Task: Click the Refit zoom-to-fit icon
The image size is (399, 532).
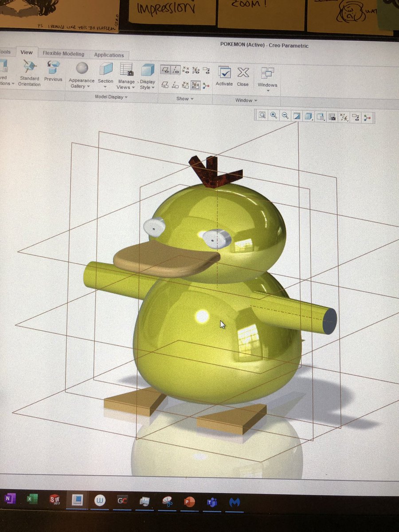Action: coord(262,116)
